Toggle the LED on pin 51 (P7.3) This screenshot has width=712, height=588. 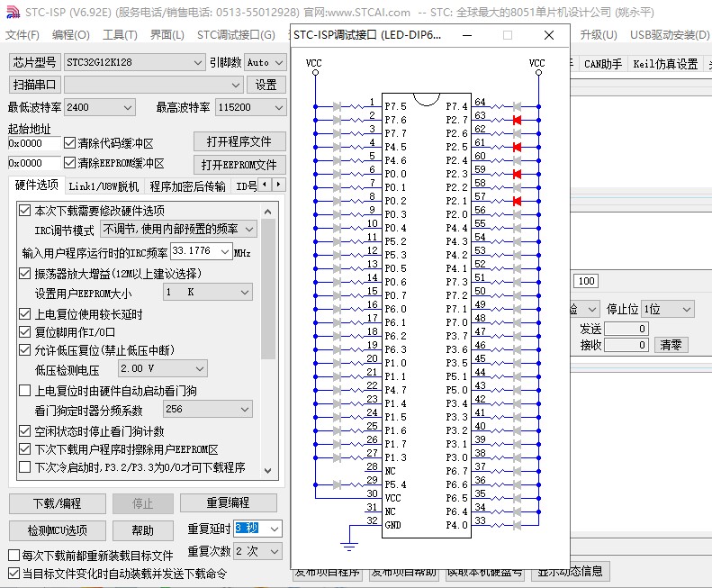(x=517, y=282)
